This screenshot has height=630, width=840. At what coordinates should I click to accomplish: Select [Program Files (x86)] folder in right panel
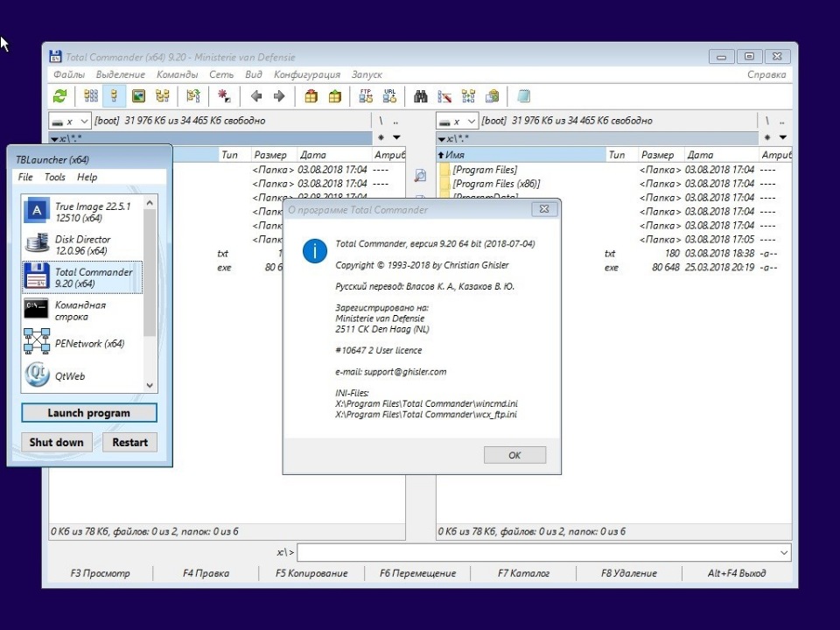496,184
